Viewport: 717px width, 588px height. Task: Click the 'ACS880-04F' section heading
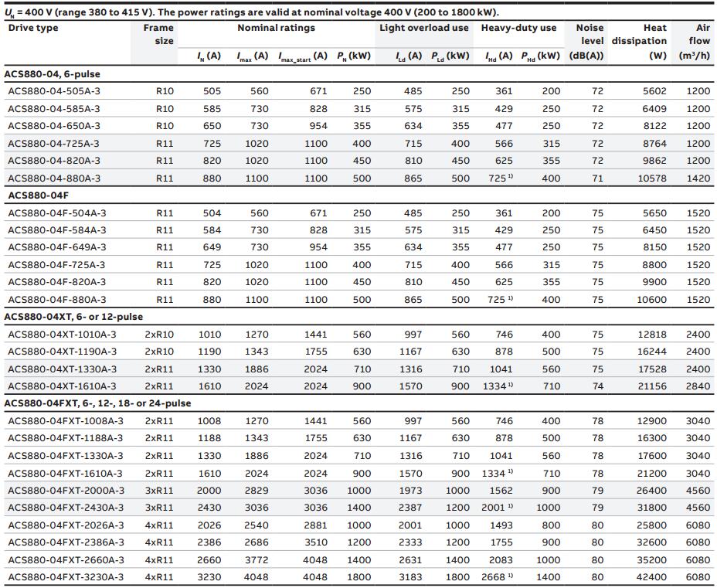(x=39, y=195)
